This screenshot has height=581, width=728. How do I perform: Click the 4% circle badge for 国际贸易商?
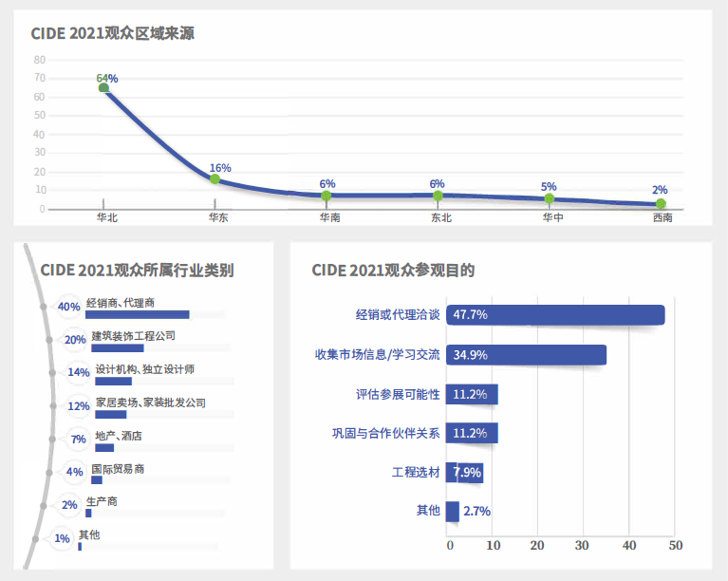[74, 472]
